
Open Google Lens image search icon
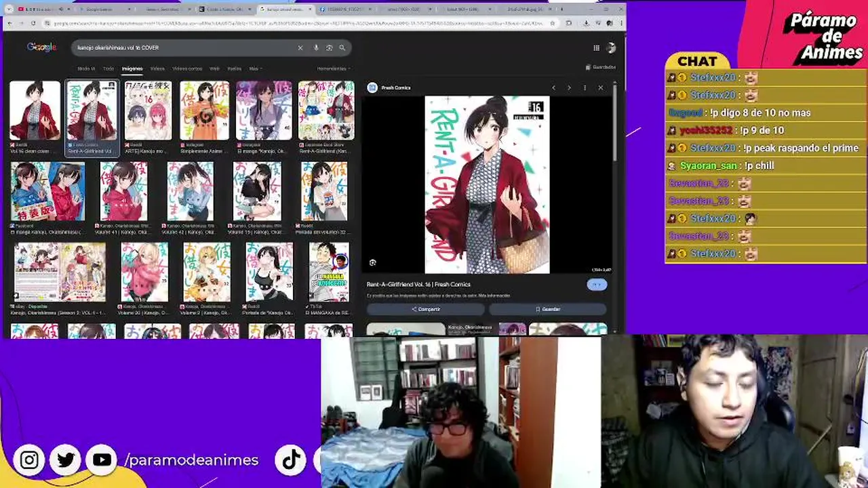click(x=329, y=47)
